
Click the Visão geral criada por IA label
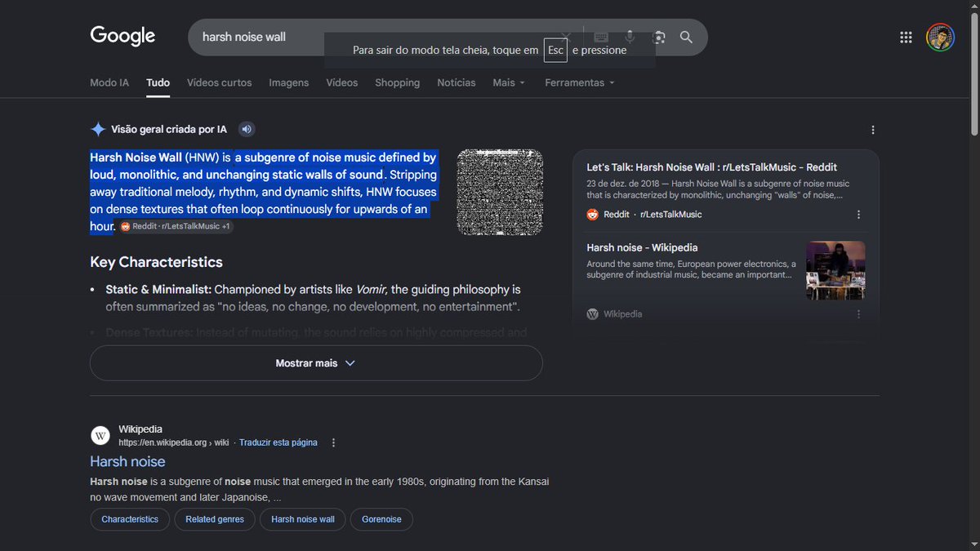pyautogui.click(x=169, y=129)
